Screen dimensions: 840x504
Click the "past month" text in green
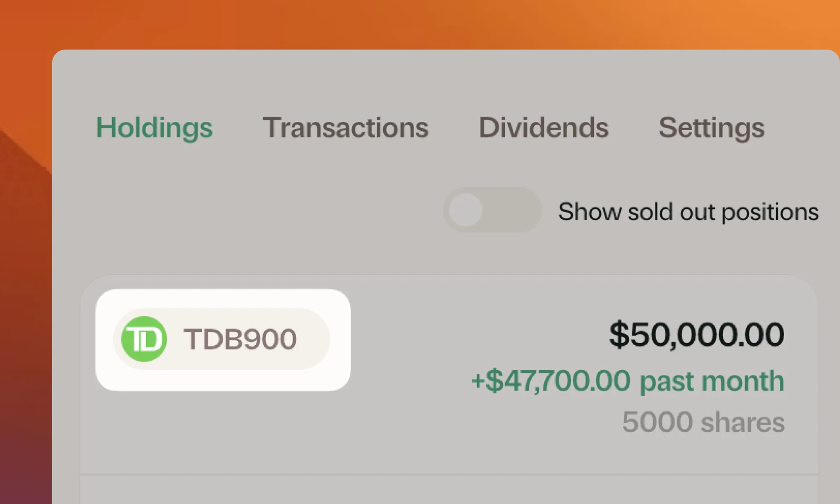tap(711, 381)
